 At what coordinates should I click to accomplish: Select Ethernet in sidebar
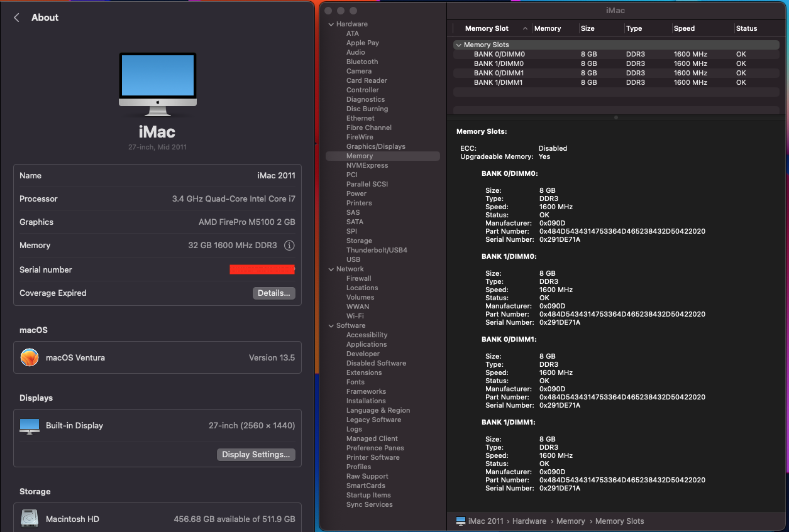[360, 119]
